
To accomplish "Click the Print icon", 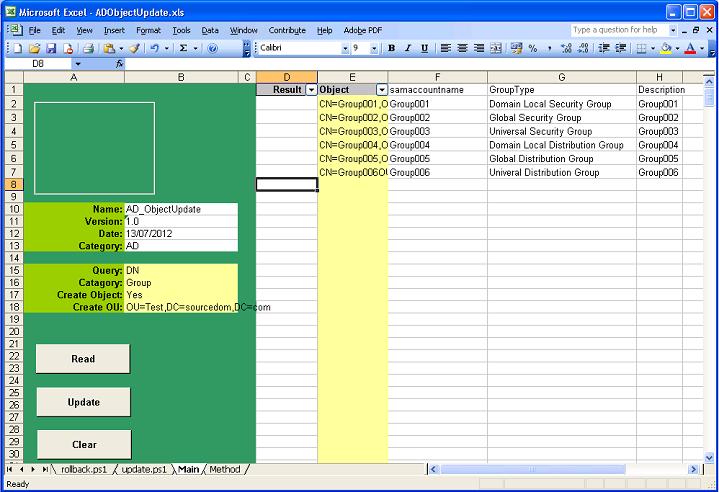I will 87,48.
